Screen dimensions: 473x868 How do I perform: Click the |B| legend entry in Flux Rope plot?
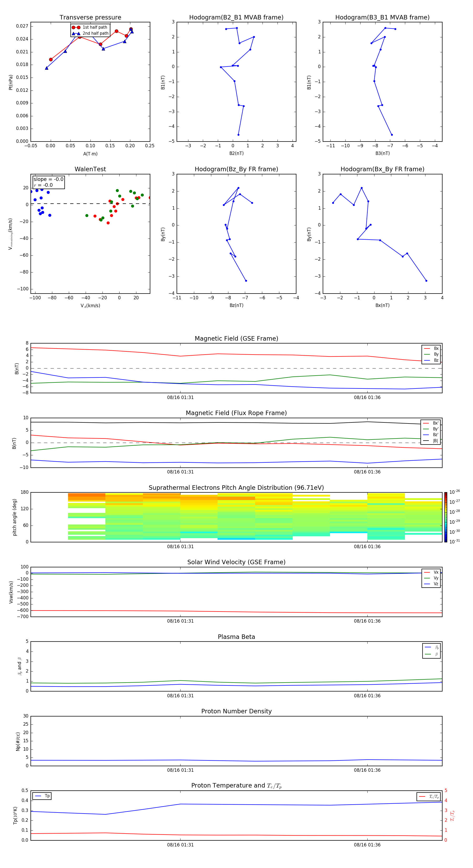431,441
